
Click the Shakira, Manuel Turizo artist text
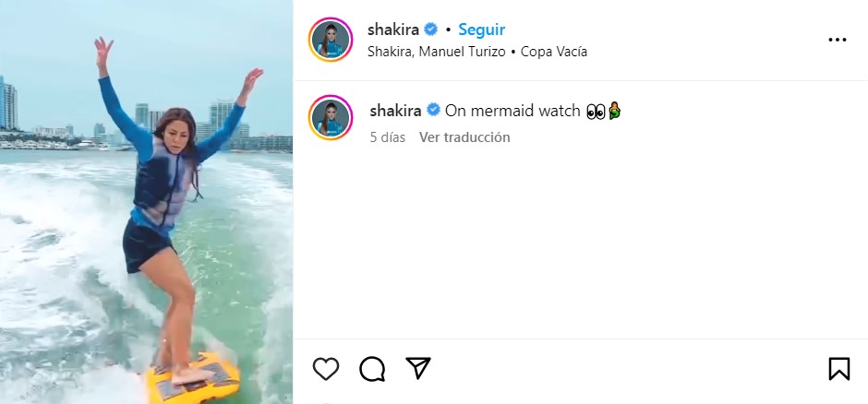436,52
